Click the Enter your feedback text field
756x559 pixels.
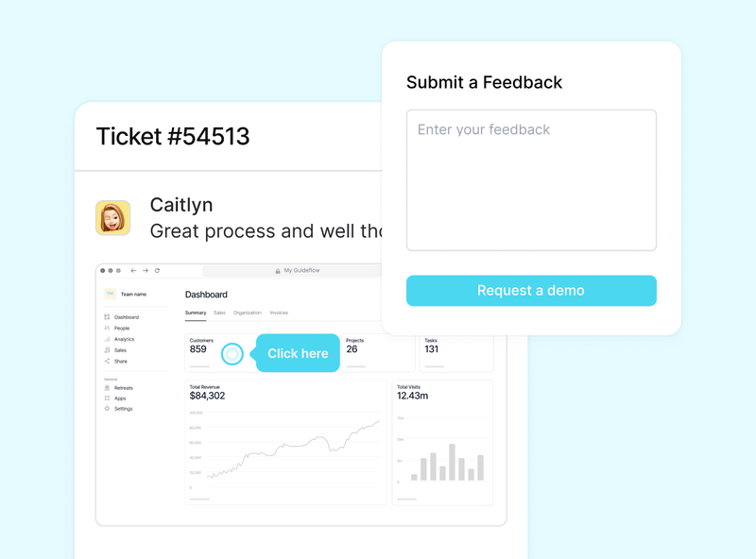[x=531, y=179]
